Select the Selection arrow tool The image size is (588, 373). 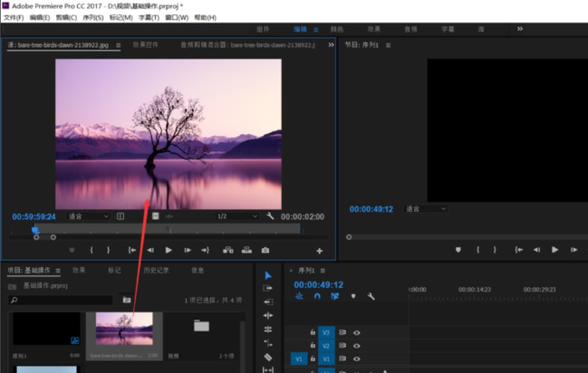[268, 276]
